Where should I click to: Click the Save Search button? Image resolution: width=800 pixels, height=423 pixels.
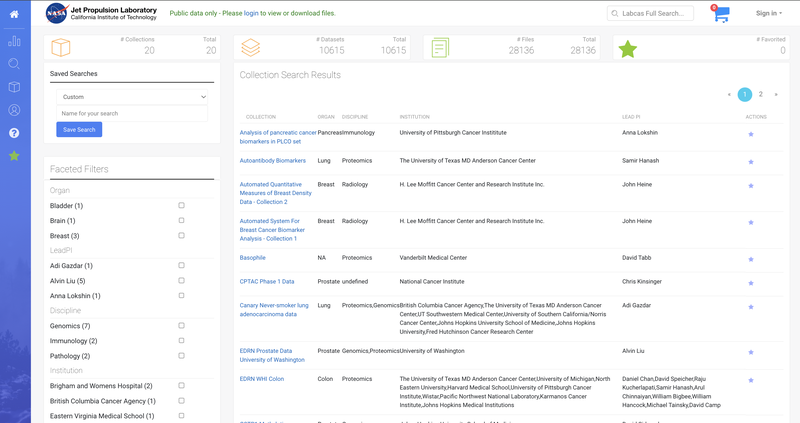[79, 130]
